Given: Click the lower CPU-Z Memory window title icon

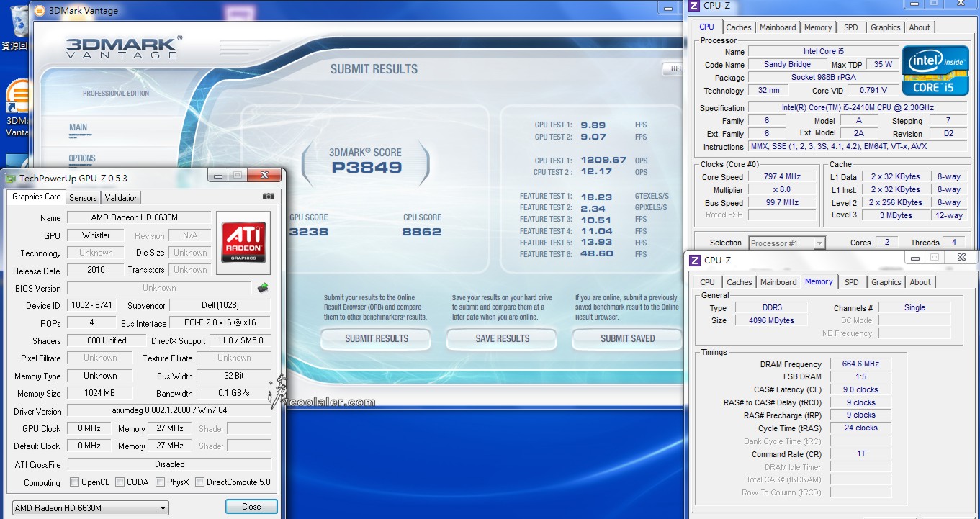Looking at the screenshot, I should (695, 260).
